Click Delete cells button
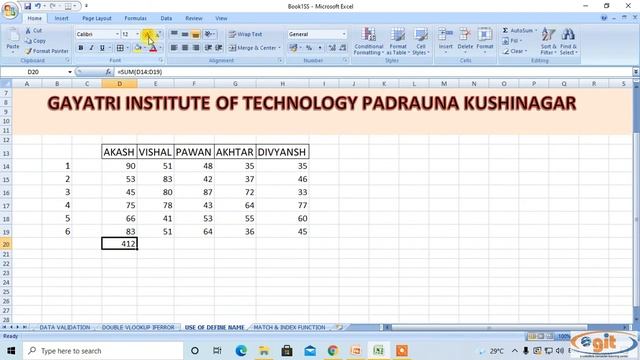 (465, 40)
